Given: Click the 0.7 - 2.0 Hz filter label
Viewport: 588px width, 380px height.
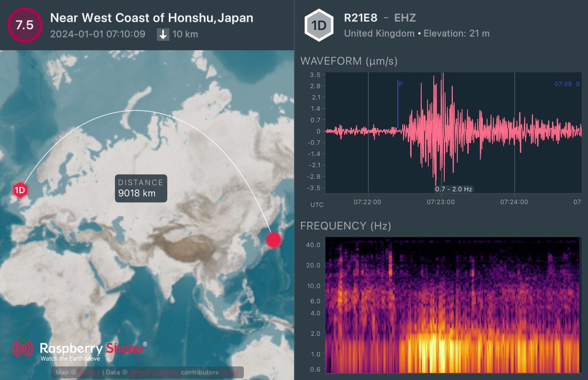Looking at the screenshot, I should [x=453, y=189].
